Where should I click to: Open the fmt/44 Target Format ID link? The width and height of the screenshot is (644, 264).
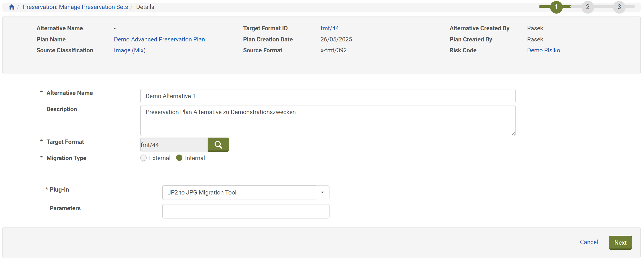pyautogui.click(x=329, y=28)
